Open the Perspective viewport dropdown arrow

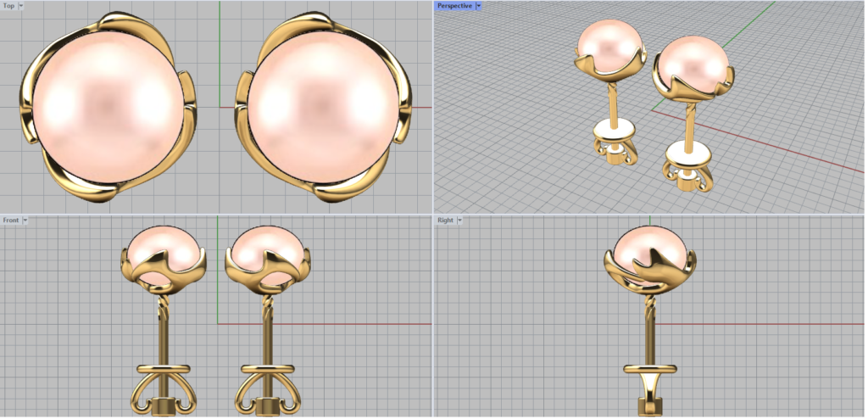pyautogui.click(x=479, y=6)
